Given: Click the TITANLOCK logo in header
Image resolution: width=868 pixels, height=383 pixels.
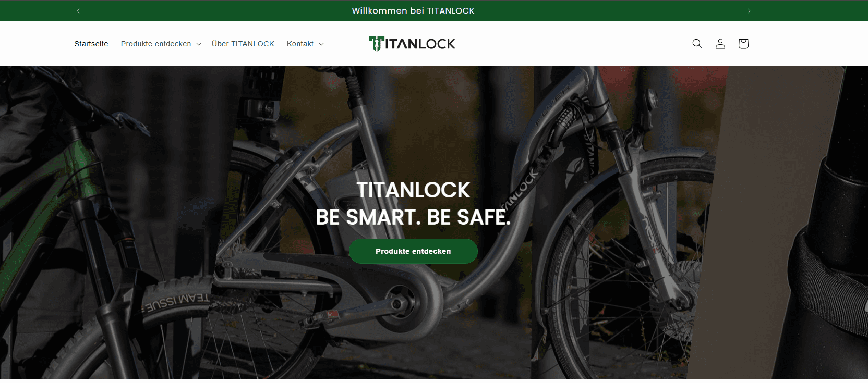Looking at the screenshot, I should [412, 44].
